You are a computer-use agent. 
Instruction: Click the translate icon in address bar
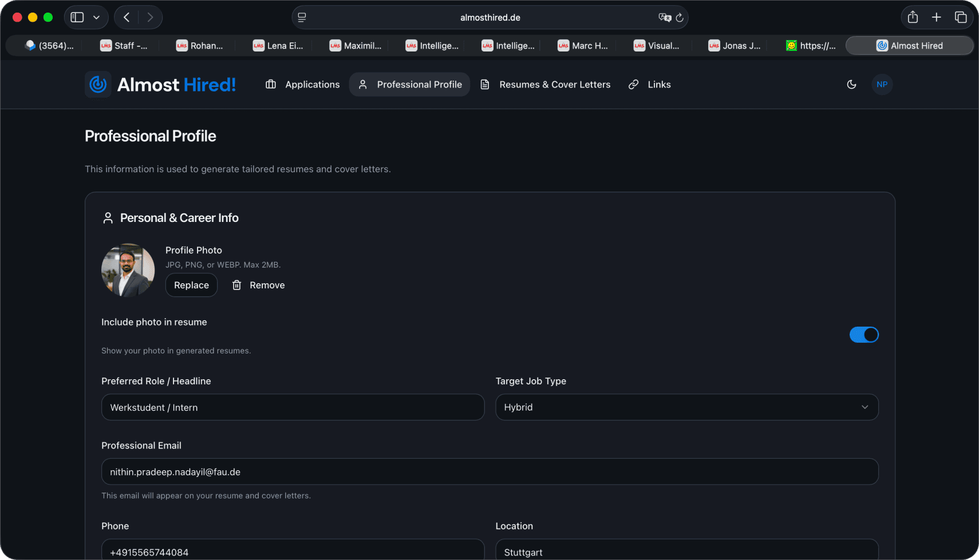pyautogui.click(x=665, y=18)
